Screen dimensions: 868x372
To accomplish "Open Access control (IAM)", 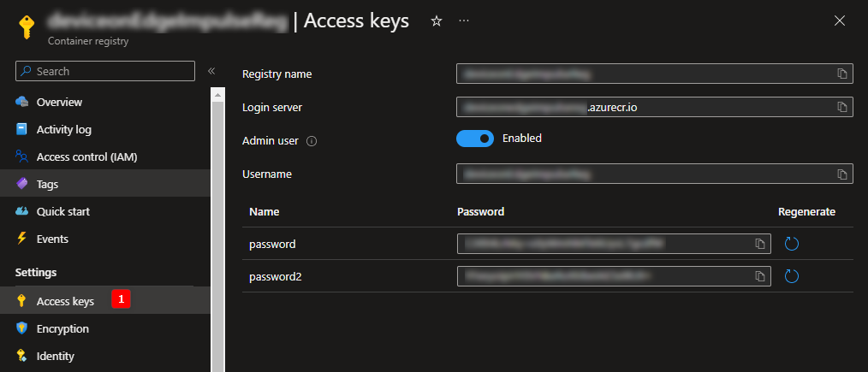I will pos(86,156).
